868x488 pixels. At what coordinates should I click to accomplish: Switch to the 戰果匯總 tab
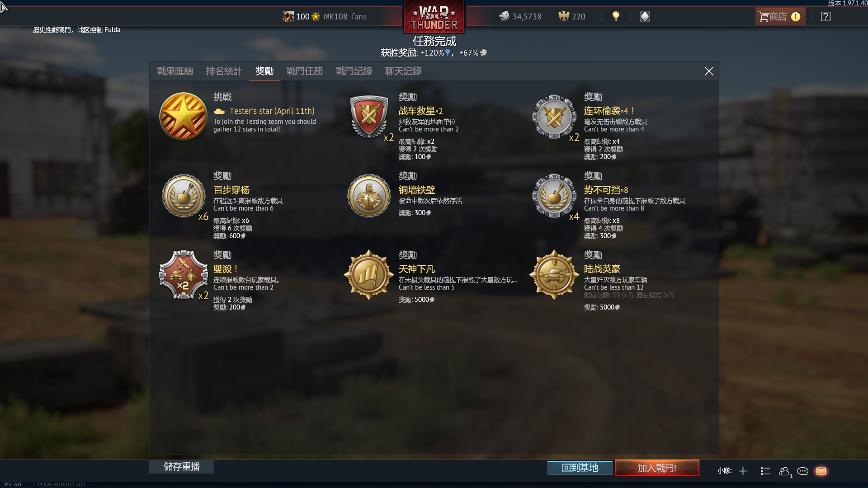[175, 71]
